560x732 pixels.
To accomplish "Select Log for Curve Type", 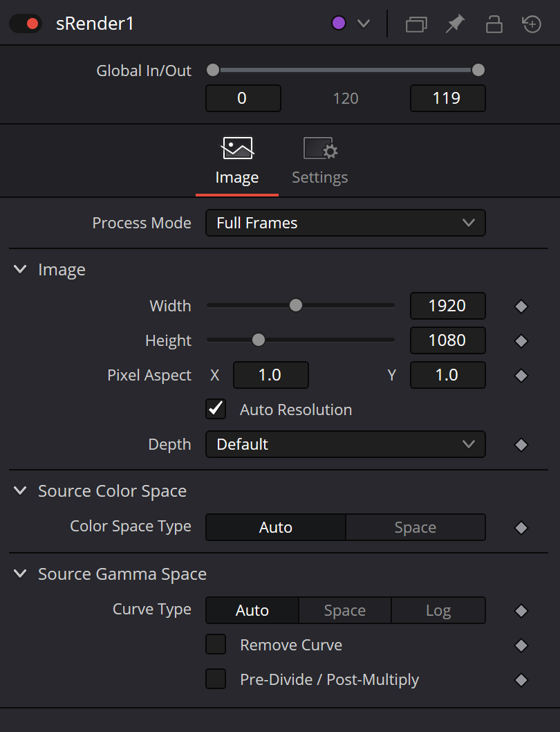I will click(438, 610).
